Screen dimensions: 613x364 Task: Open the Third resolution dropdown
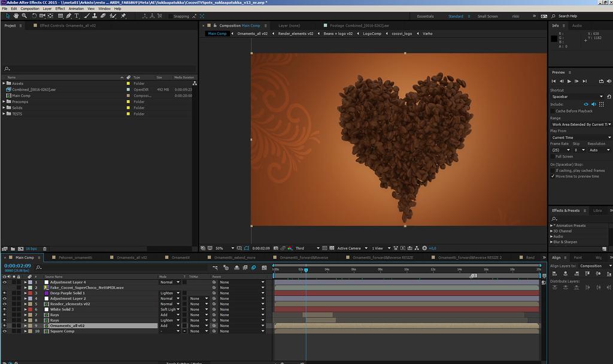[x=307, y=248]
